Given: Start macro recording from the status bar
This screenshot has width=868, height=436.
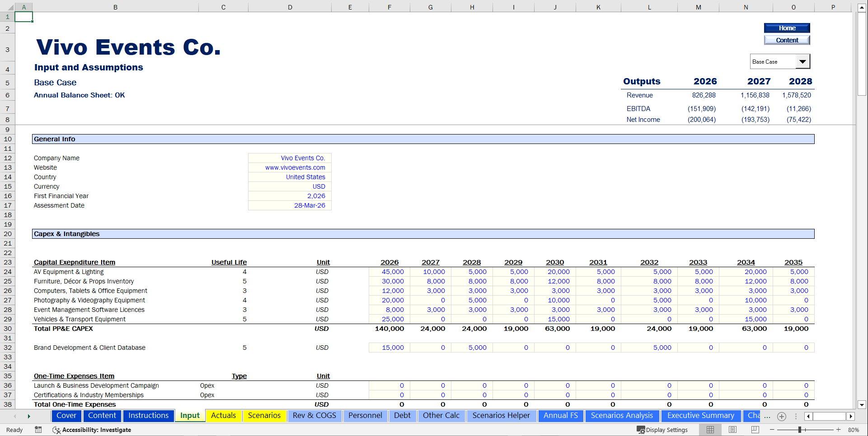Looking at the screenshot, I should [38, 430].
